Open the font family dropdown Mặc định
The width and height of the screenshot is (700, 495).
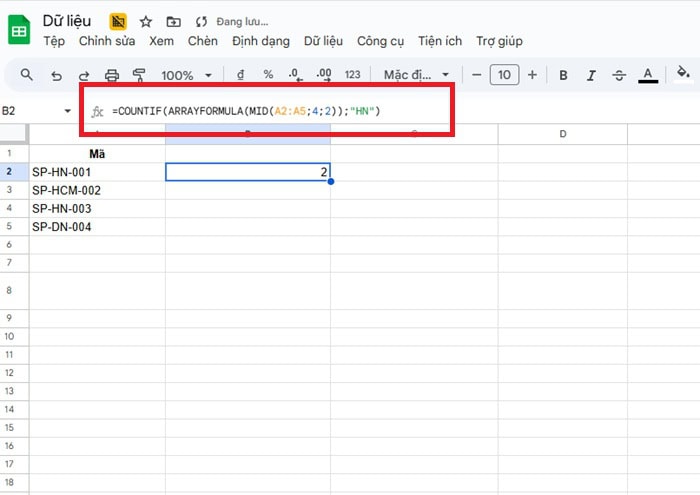(416, 75)
